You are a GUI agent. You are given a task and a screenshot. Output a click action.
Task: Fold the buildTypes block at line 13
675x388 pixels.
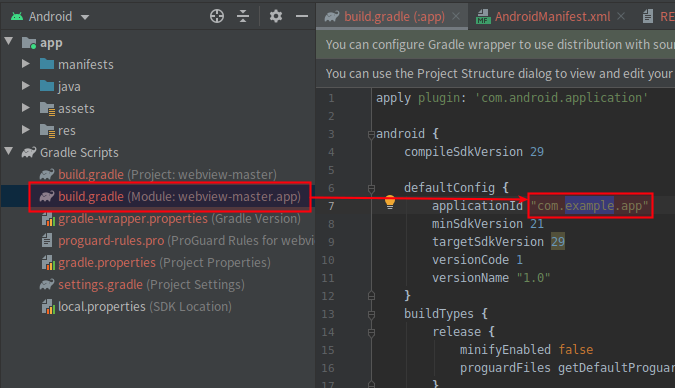click(x=371, y=315)
